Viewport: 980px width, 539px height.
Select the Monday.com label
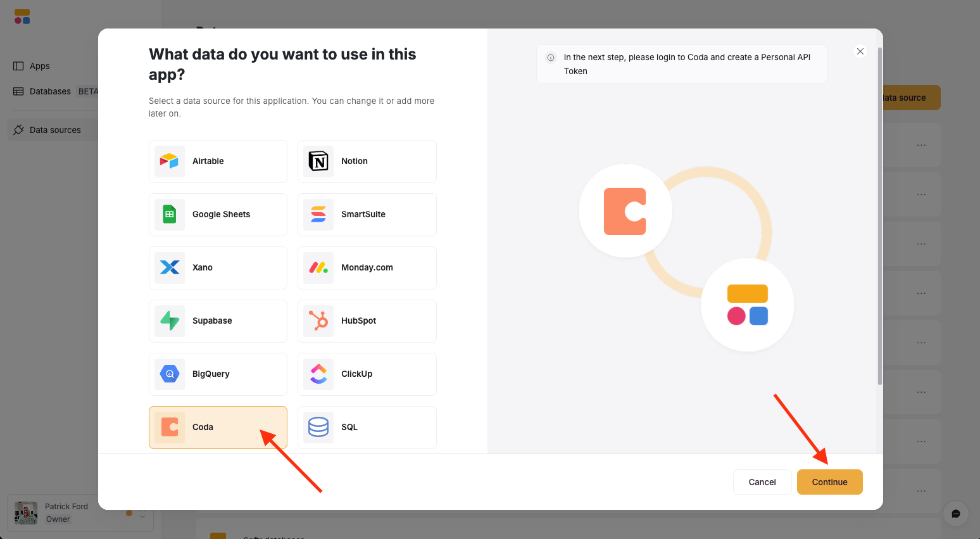click(367, 267)
